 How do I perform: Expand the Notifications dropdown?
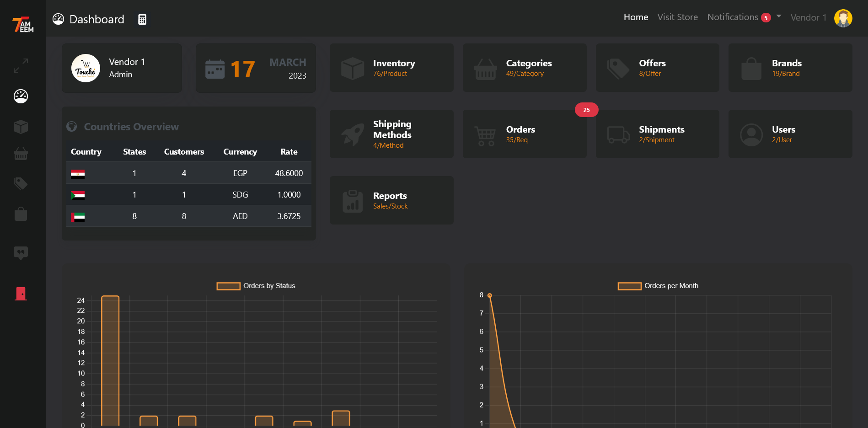[x=777, y=17]
